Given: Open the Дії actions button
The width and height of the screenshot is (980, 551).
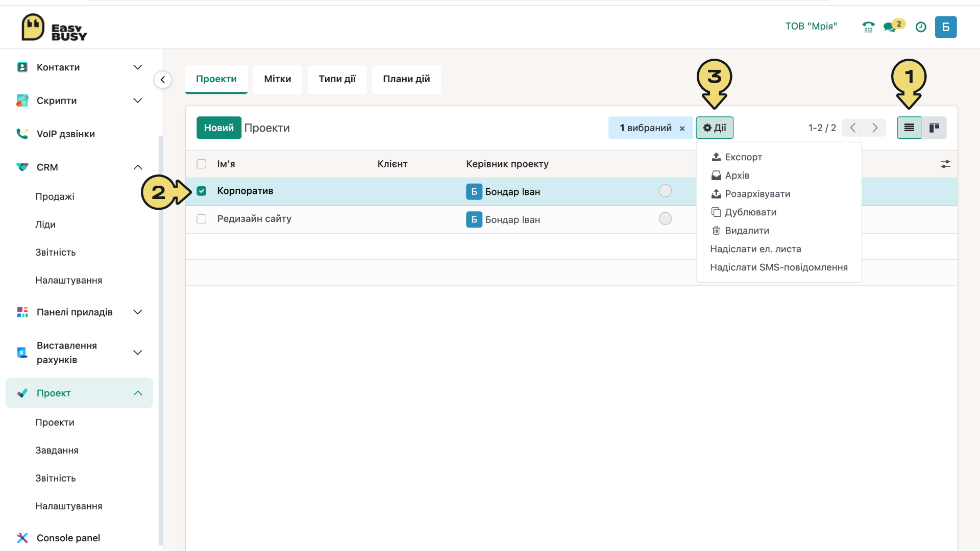Looking at the screenshot, I should pos(715,128).
